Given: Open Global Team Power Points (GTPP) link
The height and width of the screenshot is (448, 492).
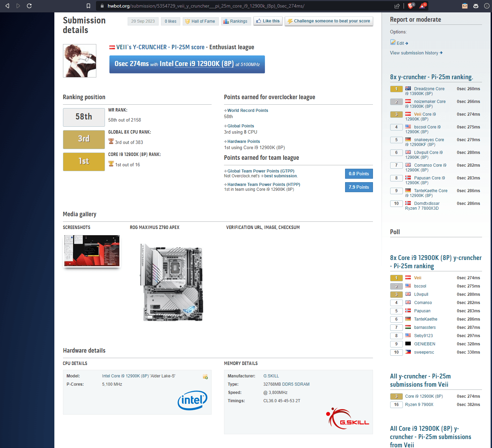Looking at the screenshot, I should [x=261, y=171].
